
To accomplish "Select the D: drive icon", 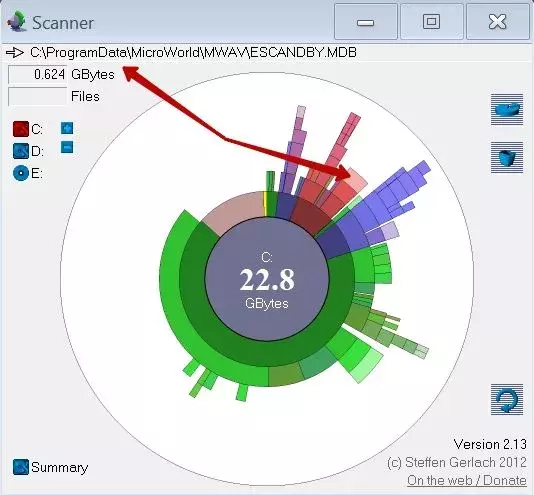I will coord(21,151).
